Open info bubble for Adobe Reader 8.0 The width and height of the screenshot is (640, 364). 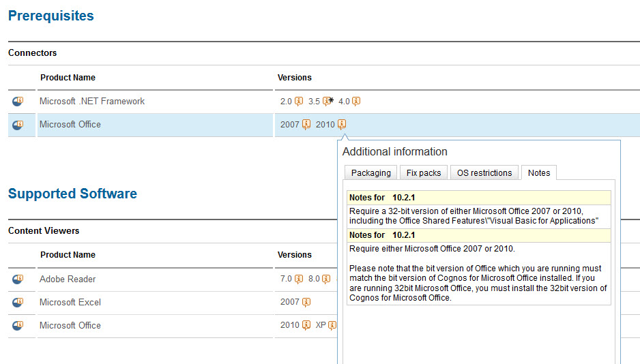tap(325, 279)
